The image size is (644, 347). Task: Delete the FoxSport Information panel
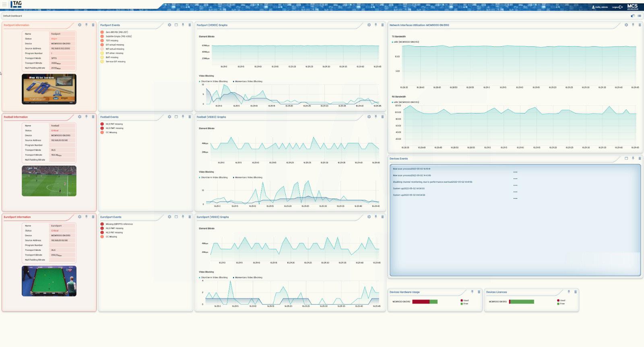93,25
